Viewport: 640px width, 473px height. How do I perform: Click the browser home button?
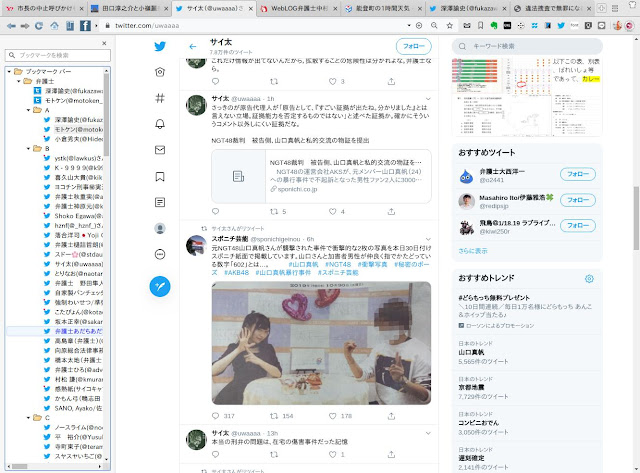point(54,26)
